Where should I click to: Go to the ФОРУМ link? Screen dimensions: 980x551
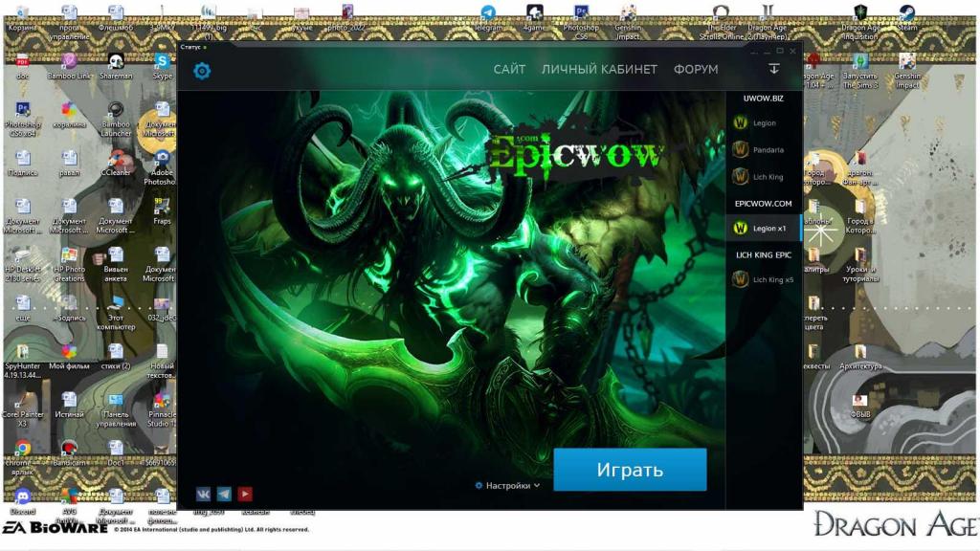click(x=696, y=70)
